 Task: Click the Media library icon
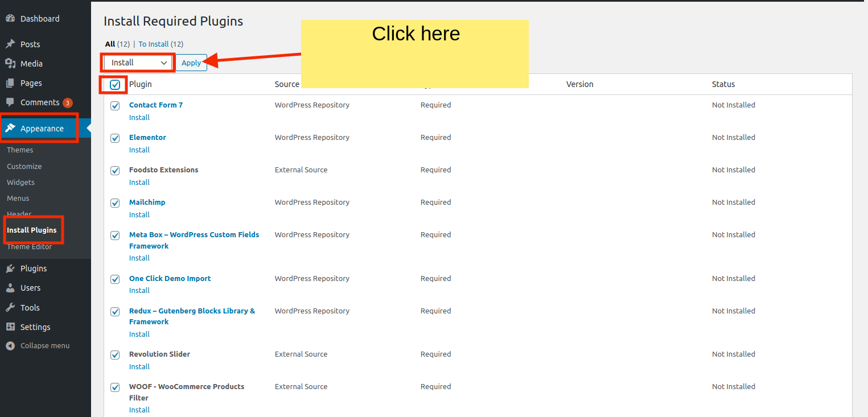tap(10, 64)
